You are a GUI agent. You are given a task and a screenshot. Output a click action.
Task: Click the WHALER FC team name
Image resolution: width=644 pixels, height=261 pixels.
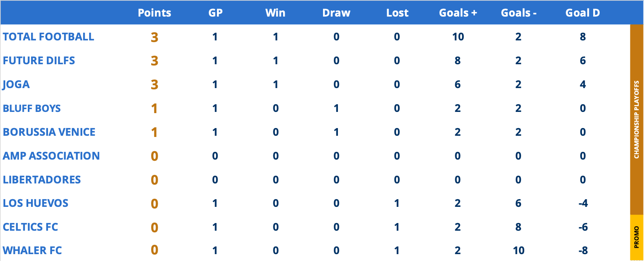(32, 250)
